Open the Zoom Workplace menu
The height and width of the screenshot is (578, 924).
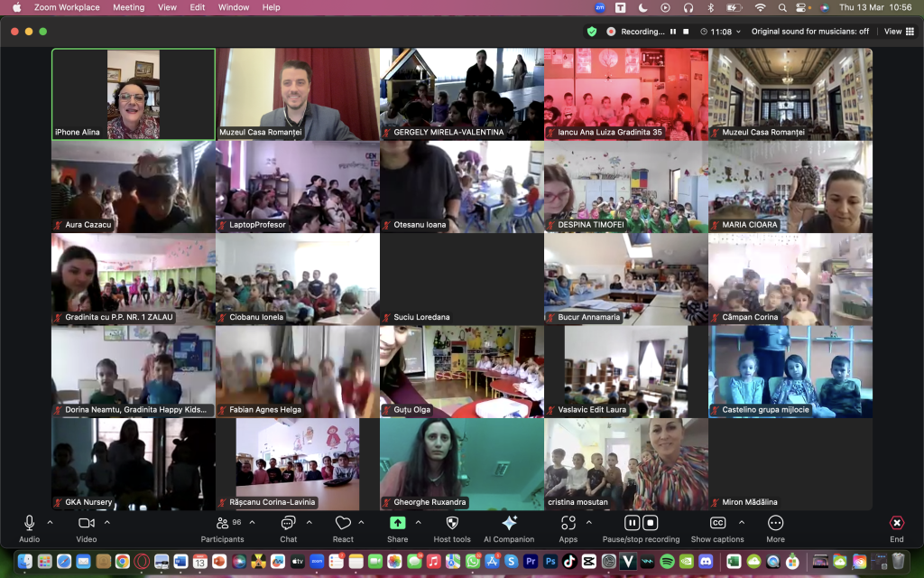(x=67, y=7)
